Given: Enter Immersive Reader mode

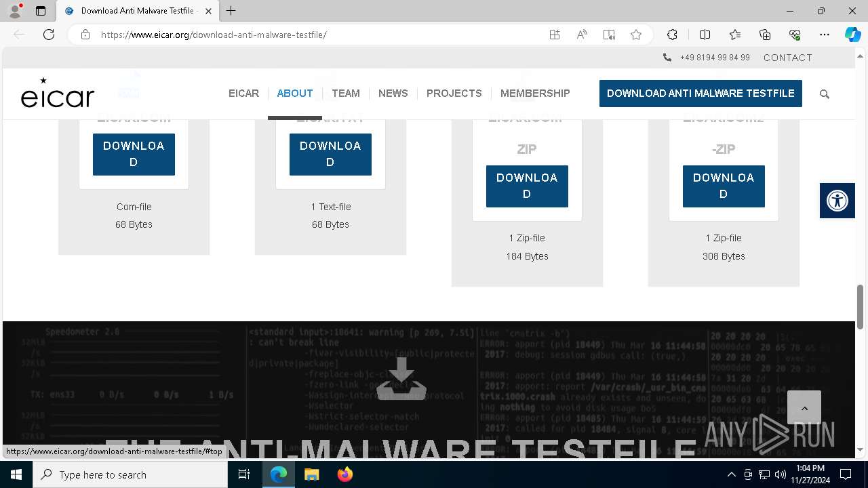Looking at the screenshot, I should [x=609, y=35].
